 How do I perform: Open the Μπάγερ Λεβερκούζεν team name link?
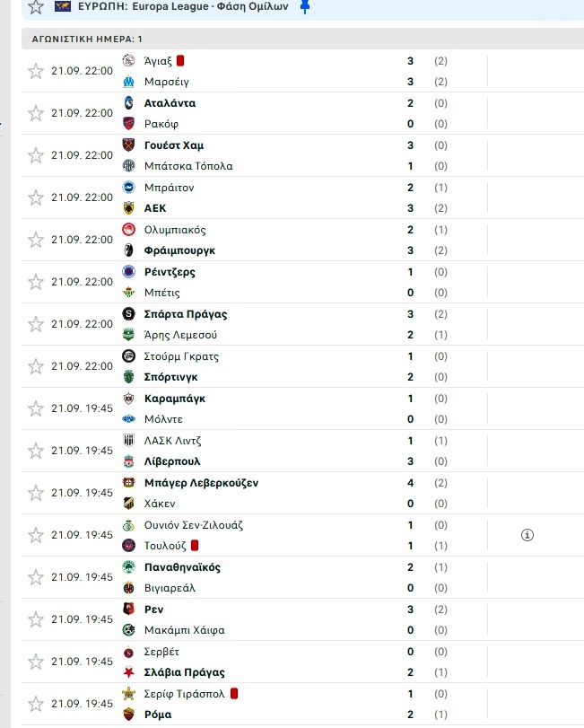click(201, 483)
